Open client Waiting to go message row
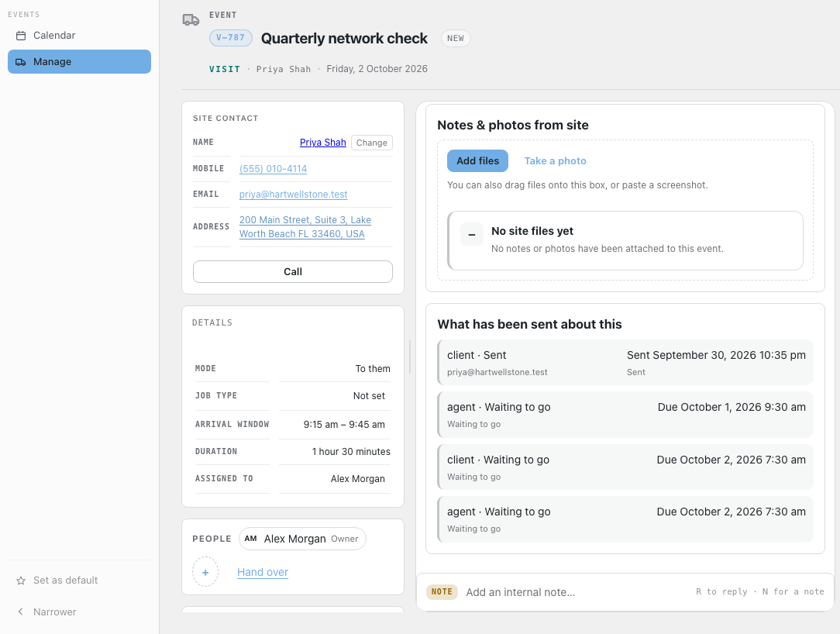Viewport: 840px width, 634px height. pos(625,467)
